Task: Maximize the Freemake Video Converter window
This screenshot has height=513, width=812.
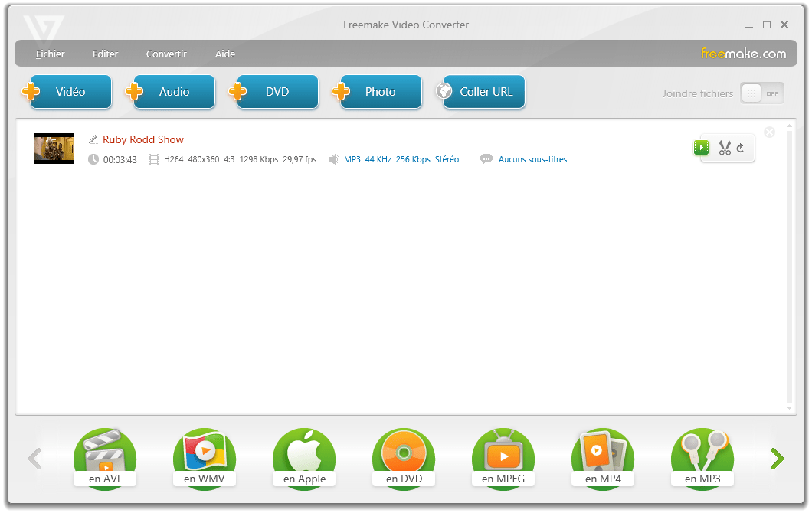Action: click(x=767, y=25)
